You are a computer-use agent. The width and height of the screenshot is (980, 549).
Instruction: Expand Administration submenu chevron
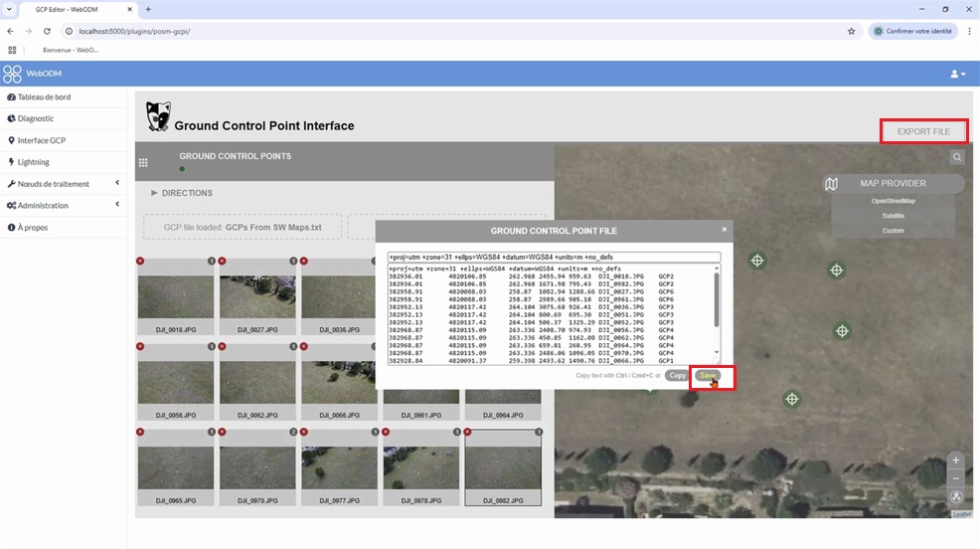[117, 205]
